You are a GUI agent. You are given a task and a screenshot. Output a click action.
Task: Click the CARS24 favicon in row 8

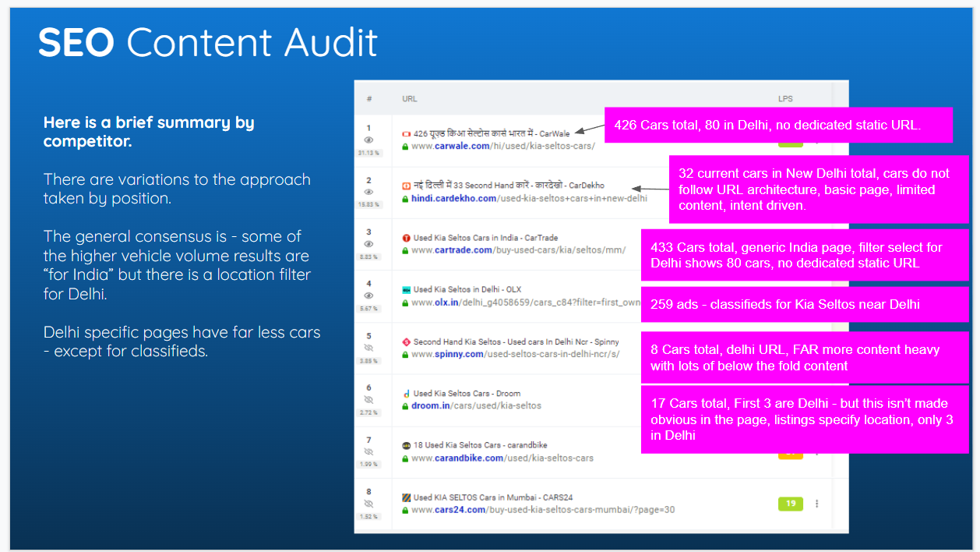point(406,497)
